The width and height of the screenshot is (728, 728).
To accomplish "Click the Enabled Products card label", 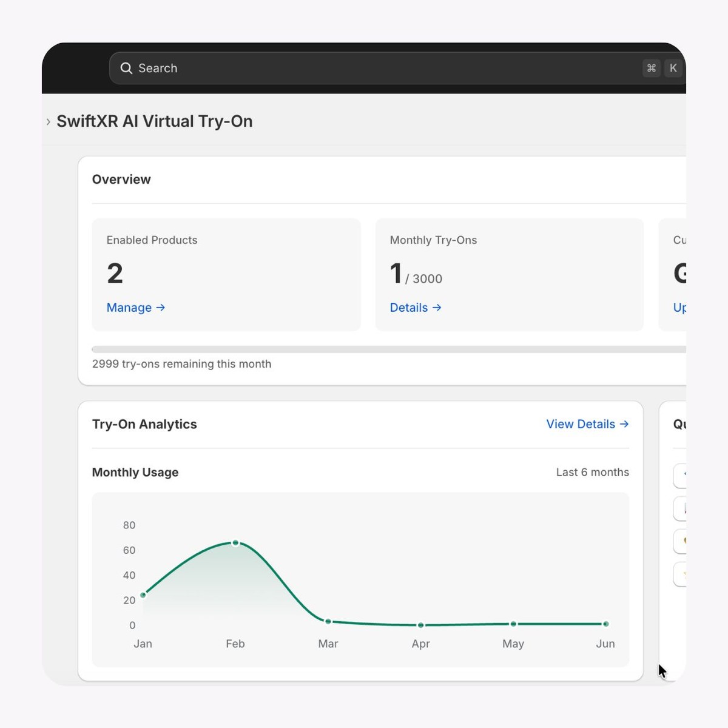I will pyautogui.click(x=152, y=240).
